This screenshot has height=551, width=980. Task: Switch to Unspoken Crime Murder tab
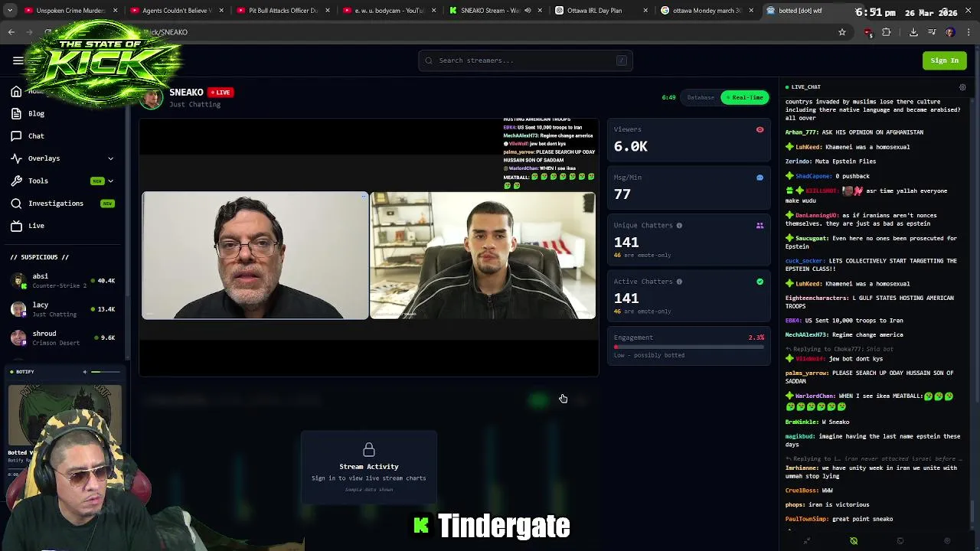[x=71, y=11]
